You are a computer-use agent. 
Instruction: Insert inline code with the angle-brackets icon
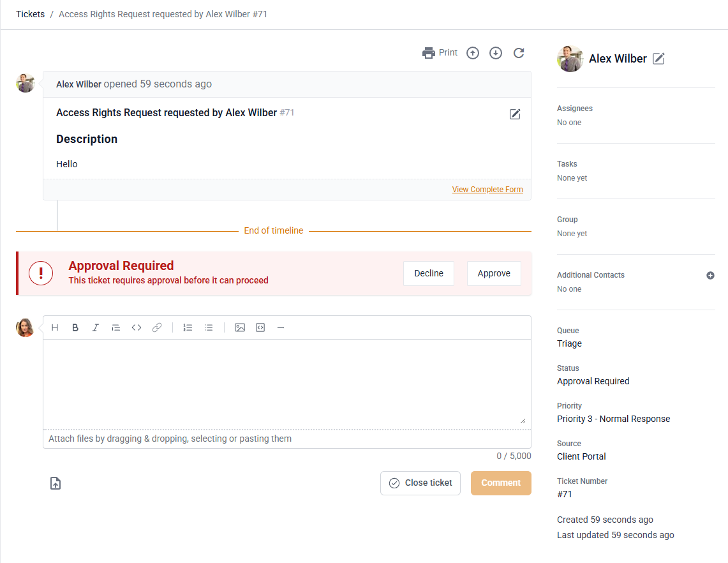pyautogui.click(x=137, y=327)
